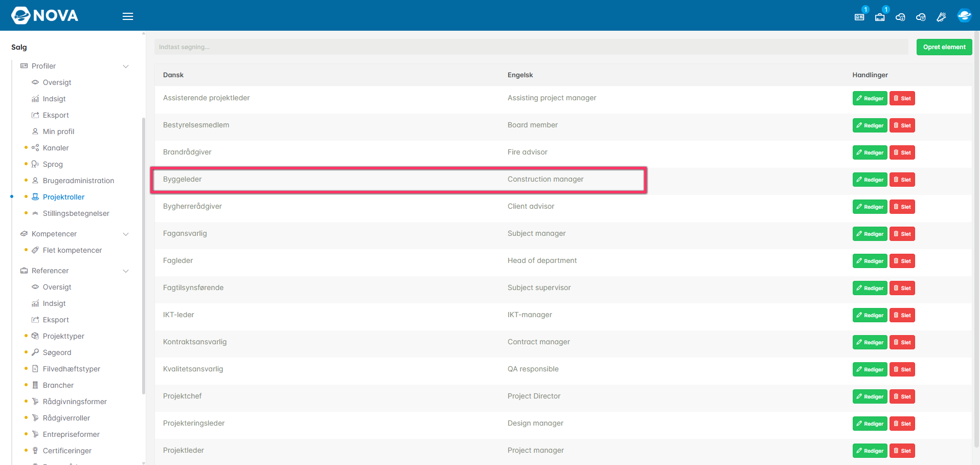Select Projektroller in the sidebar

coord(63,197)
